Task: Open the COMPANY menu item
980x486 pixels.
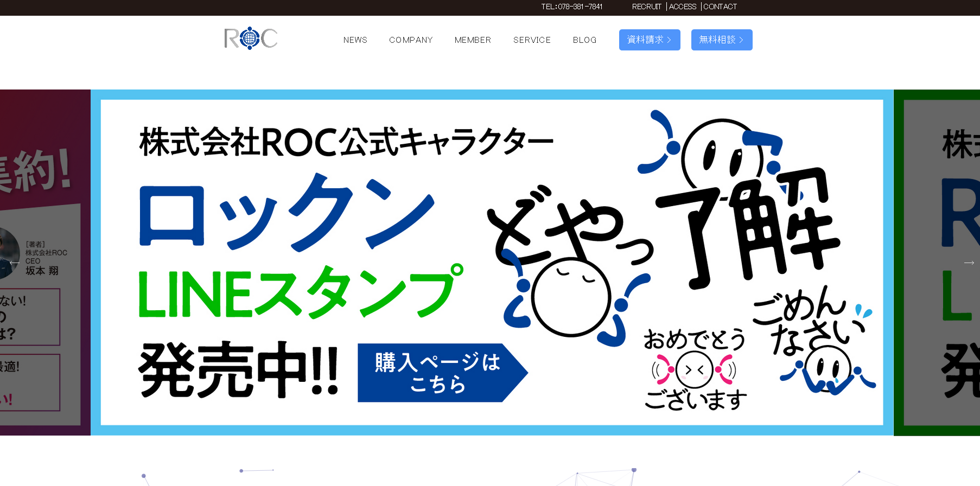Action: 411,40
